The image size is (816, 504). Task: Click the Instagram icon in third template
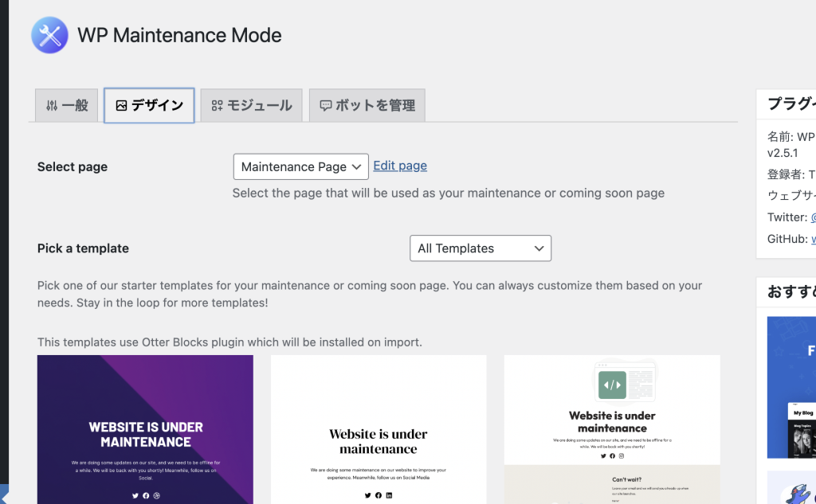[x=621, y=455]
